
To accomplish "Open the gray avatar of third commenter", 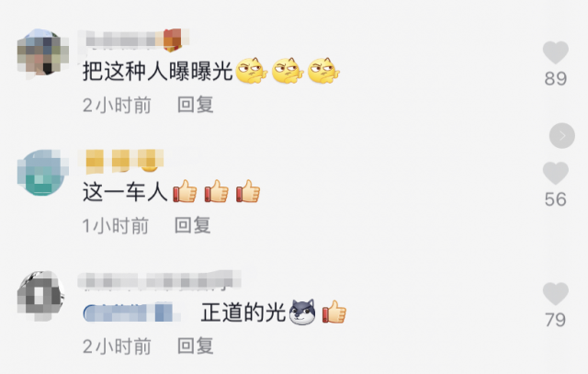I will [41, 296].
